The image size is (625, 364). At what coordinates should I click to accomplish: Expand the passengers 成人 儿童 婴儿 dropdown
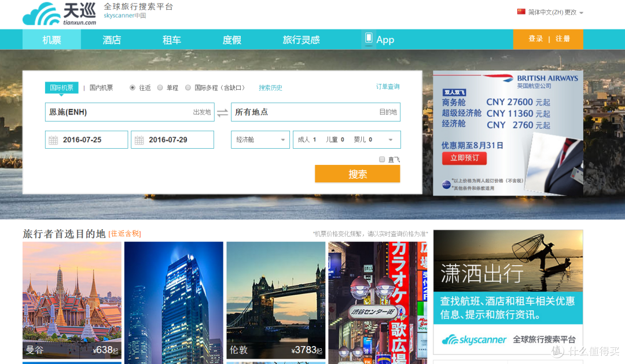point(347,139)
